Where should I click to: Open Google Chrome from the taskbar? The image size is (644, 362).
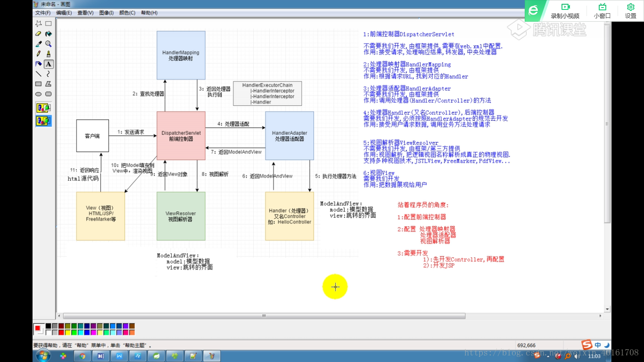83,356
